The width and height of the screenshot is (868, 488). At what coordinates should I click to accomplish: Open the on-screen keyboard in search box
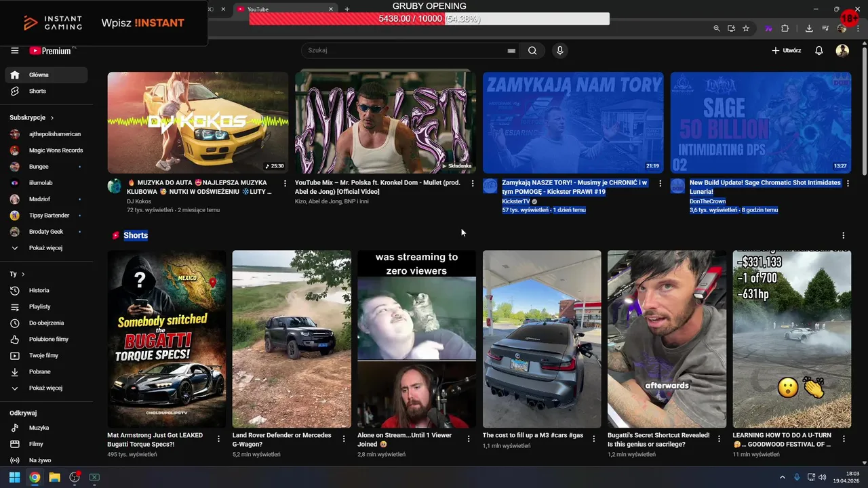click(x=511, y=51)
